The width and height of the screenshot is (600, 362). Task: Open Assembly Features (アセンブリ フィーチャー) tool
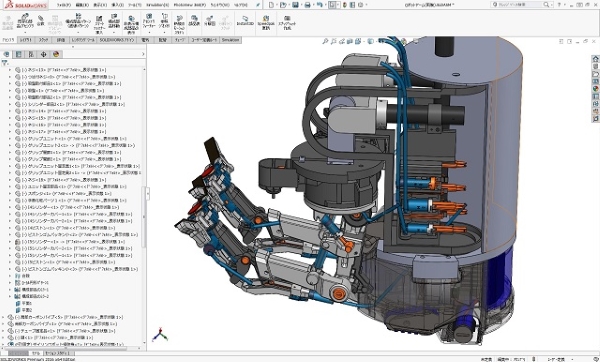point(149,21)
